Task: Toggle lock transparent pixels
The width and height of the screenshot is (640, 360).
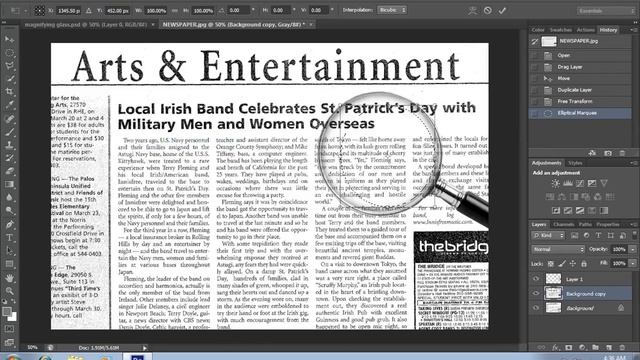Action: [551, 264]
